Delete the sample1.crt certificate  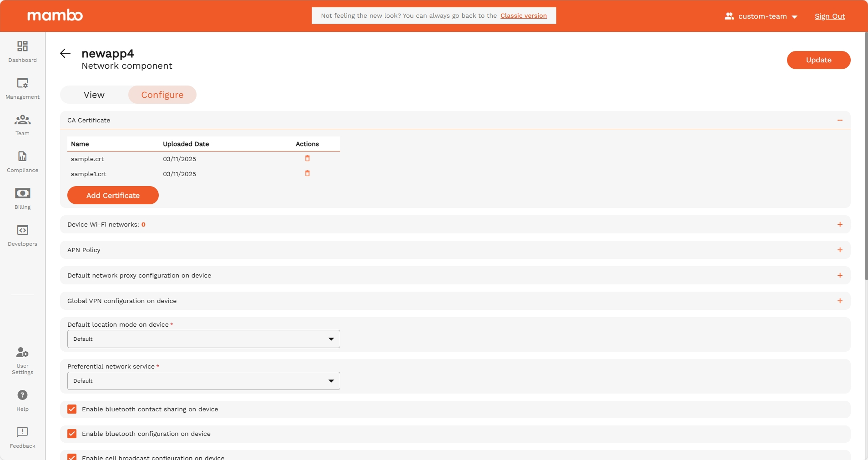click(307, 173)
